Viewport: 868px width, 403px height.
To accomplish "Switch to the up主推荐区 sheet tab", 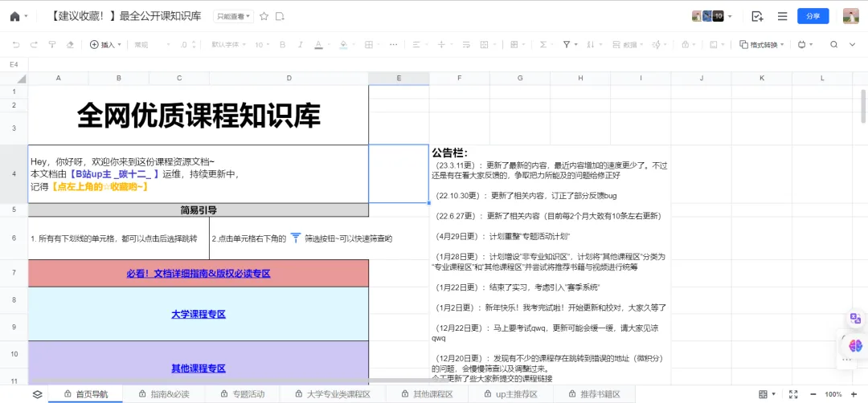I will point(511,394).
